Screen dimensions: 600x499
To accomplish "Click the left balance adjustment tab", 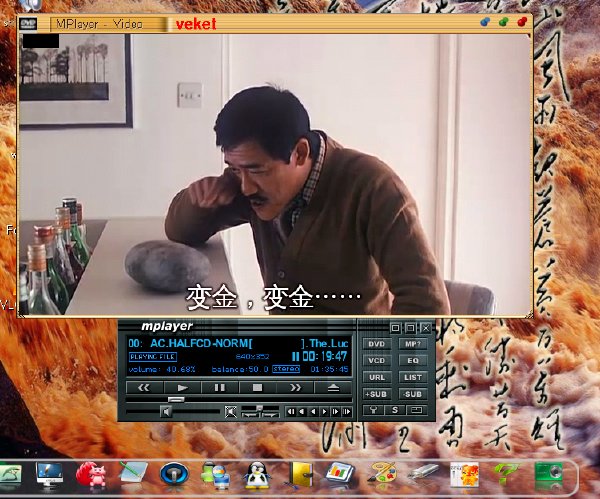I will 250,415.
